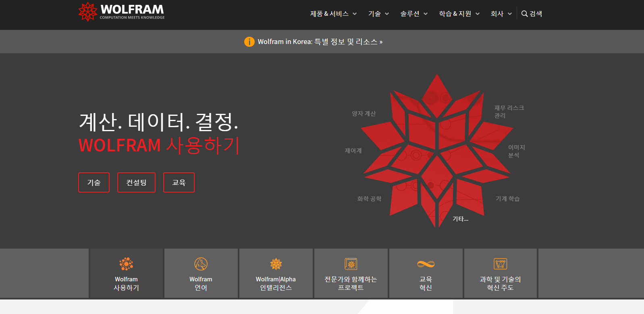Viewport: 644px width, 314px height.
Task: Open the 기술 navigation menu
Action: tap(374, 14)
